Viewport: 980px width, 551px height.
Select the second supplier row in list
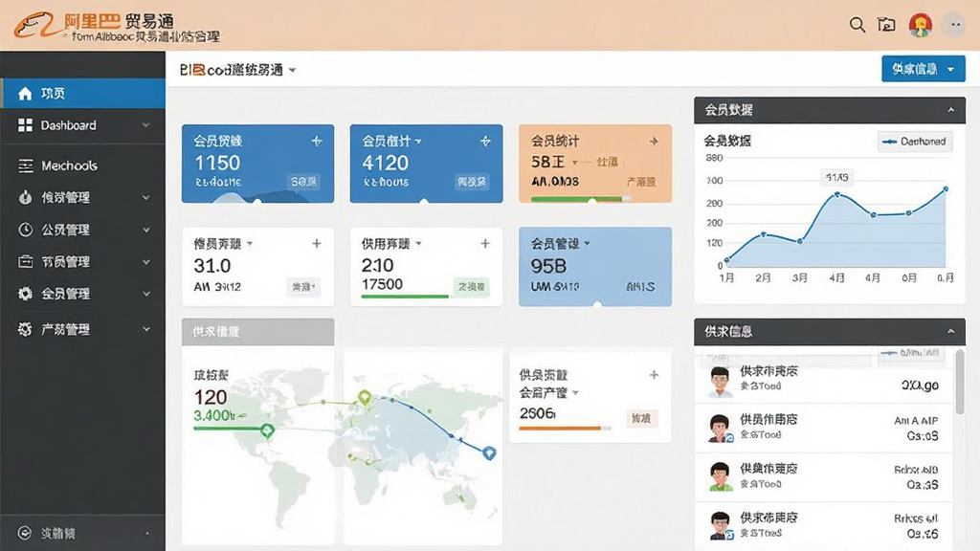coord(824,428)
